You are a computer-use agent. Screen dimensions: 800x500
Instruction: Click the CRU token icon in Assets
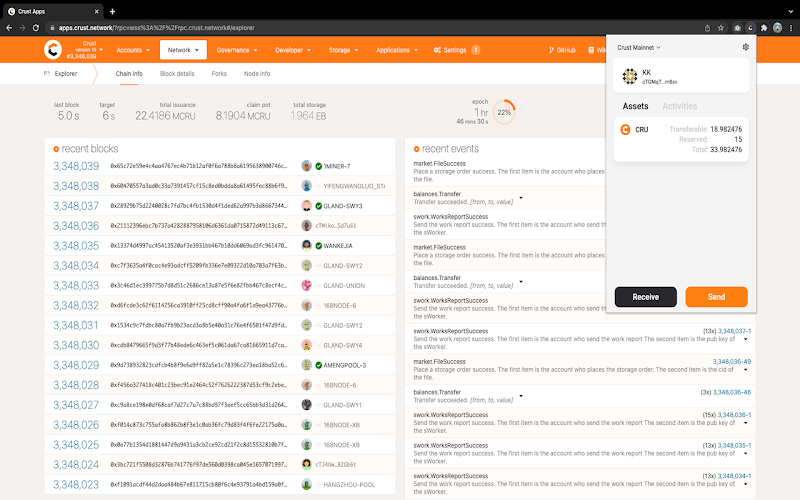(x=625, y=130)
